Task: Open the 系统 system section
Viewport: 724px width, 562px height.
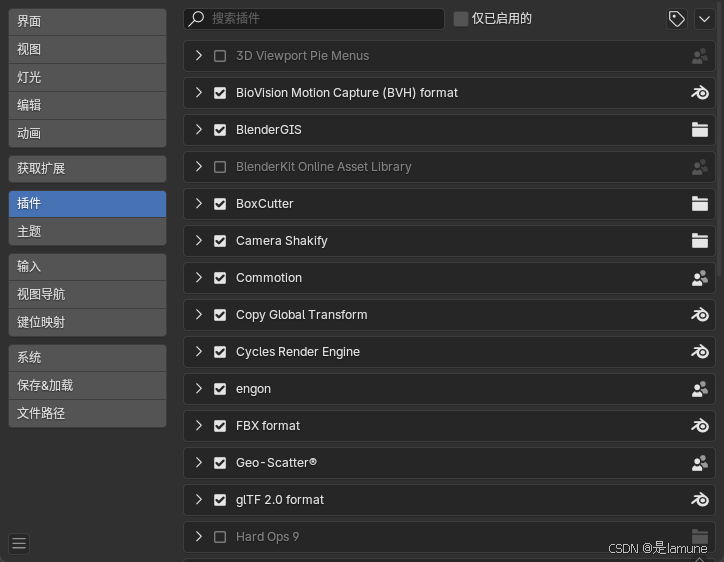Action: coord(87,357)
